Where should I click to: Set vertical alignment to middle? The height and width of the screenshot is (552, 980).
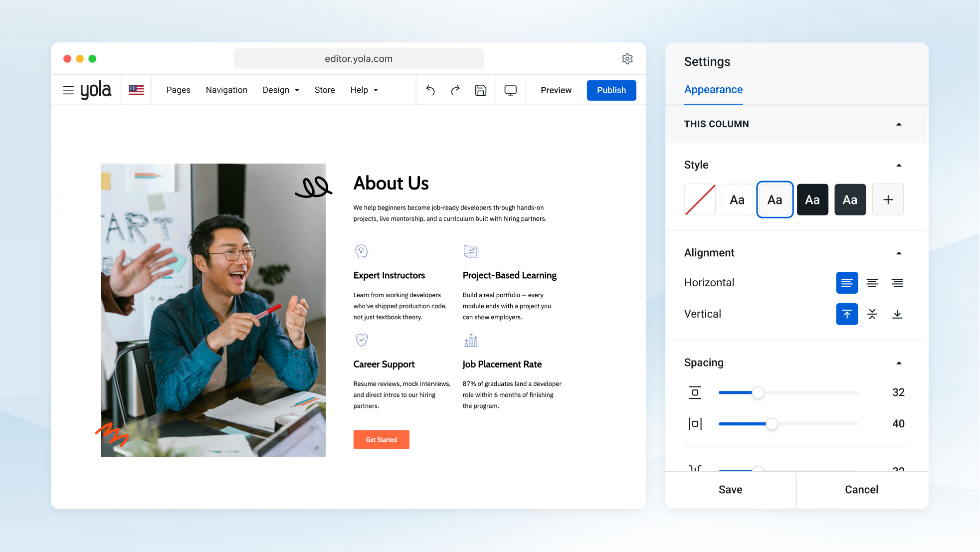click(x=872, y=314)
